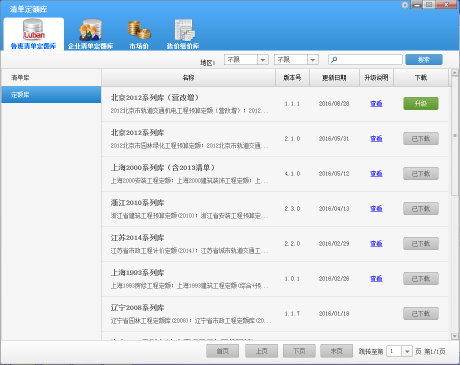Select the highlighted quota library item in sidebar
This screenshot has height=365, width=460.
coord(51,95)
